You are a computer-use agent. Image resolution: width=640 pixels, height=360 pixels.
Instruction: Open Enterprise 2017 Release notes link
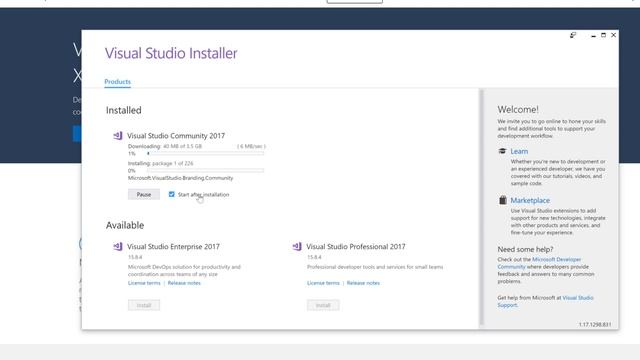click(184, 283)
